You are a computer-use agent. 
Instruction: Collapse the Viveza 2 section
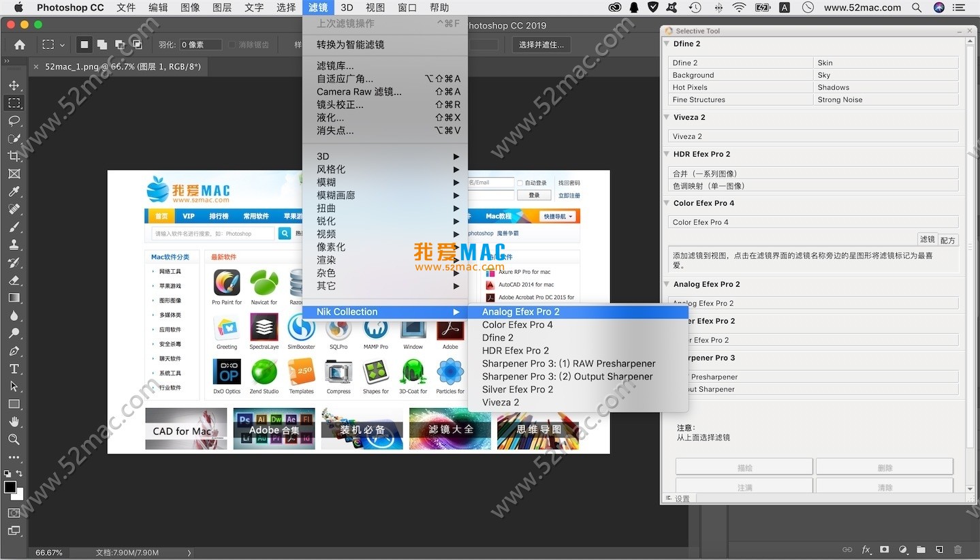[667, 117]
